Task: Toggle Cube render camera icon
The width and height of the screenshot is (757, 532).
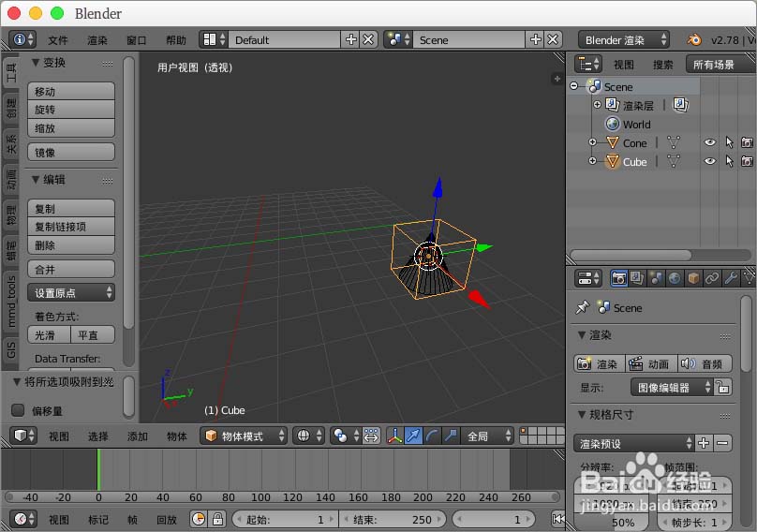Action: coord(747,161)
